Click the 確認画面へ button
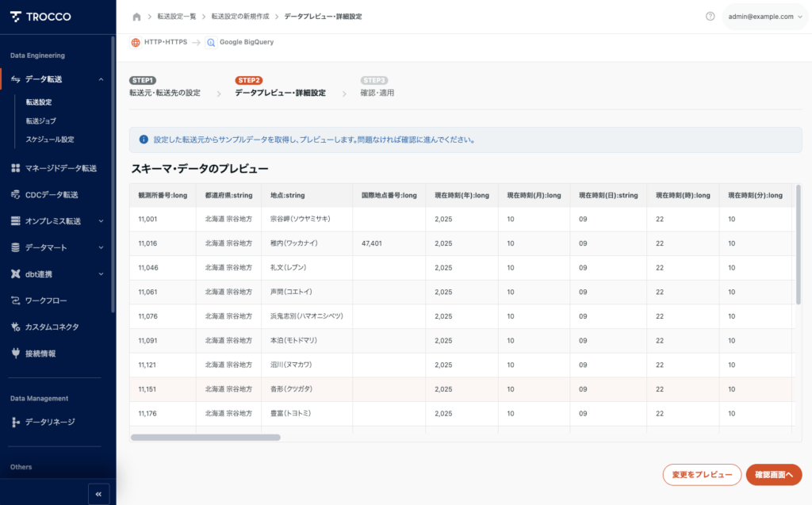Viewport: 812px width, 505px height. pos(773,475)
